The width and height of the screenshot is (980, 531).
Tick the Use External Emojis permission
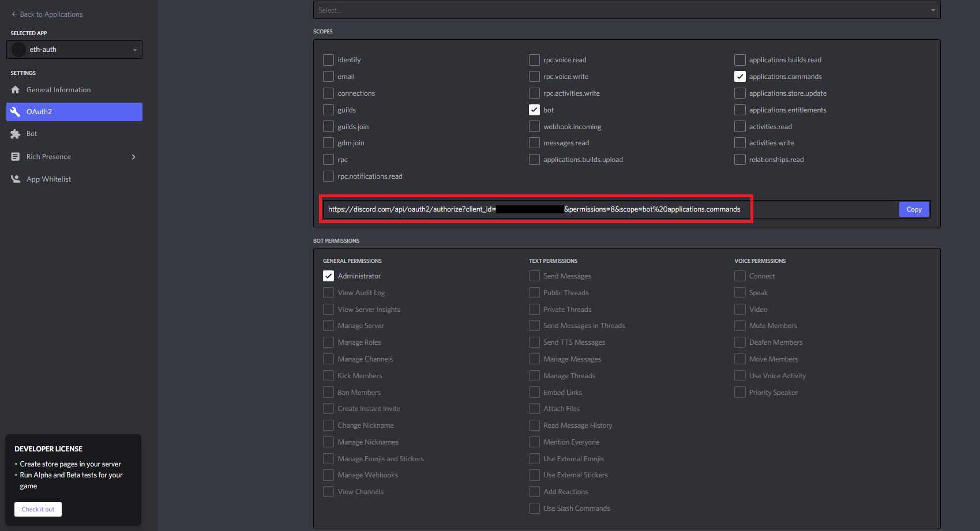pyautogui.click(x=534, y=459)
